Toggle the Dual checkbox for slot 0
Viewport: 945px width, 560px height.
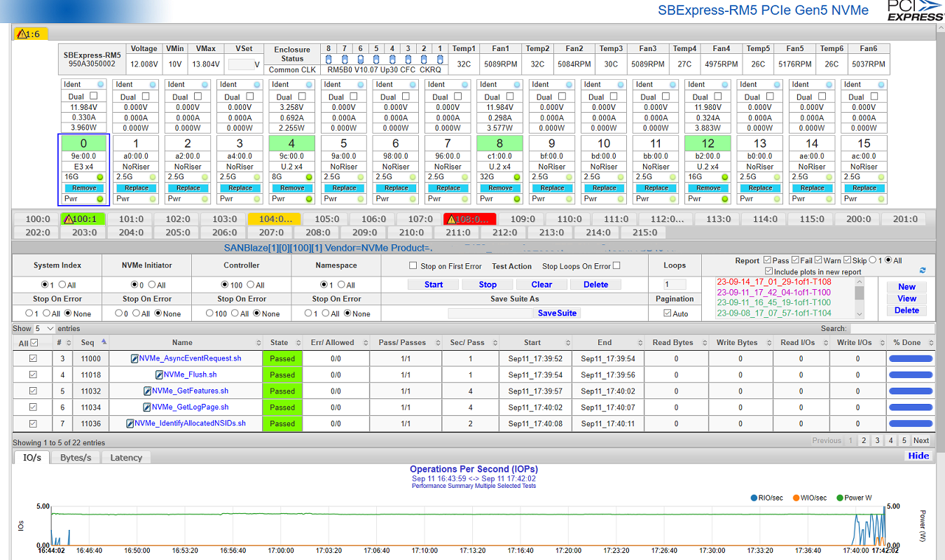pyautogui.click(x=94, y=97)
